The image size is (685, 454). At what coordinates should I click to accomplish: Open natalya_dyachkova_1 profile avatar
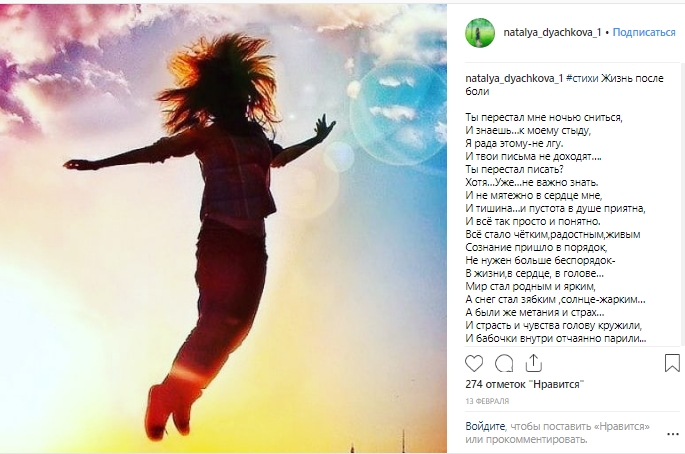[x=480, y=33]
